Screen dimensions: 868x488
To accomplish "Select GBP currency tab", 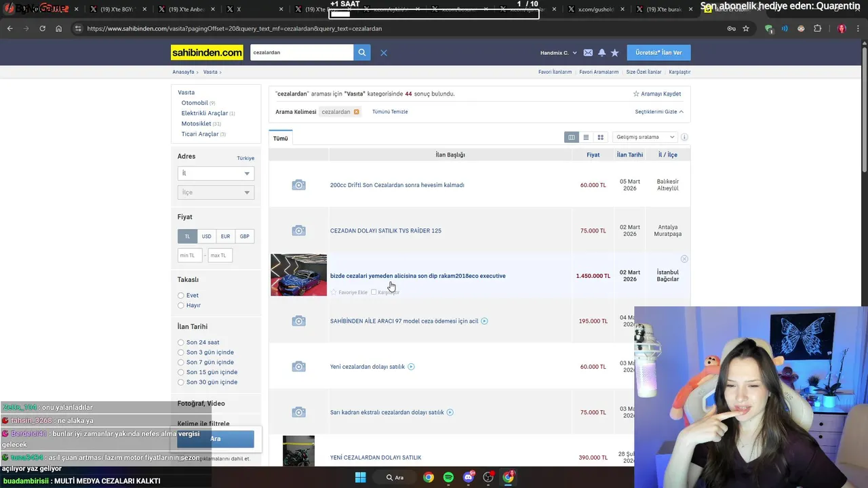I will 244,237.
